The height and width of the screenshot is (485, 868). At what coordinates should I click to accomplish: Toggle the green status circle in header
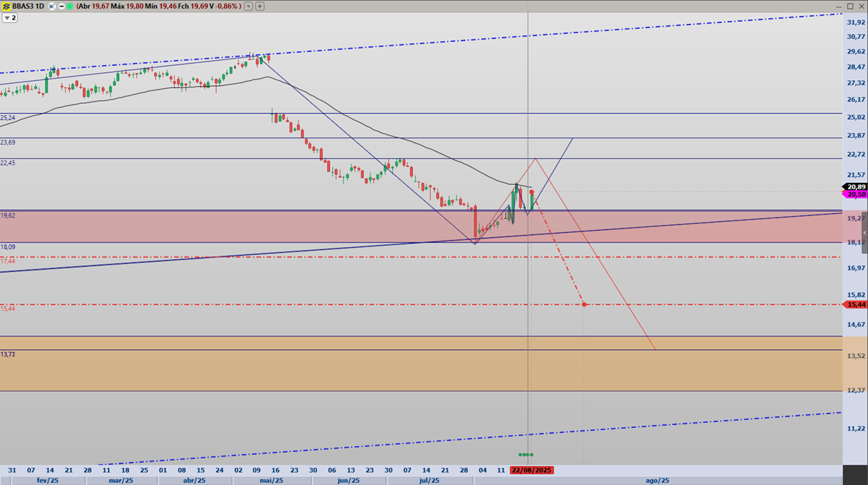pyautogui.click(x=69, y=6)
